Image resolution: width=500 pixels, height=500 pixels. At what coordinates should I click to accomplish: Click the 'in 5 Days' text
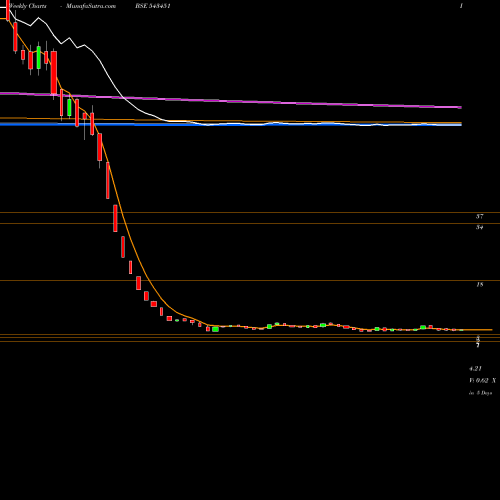(480, 393)
